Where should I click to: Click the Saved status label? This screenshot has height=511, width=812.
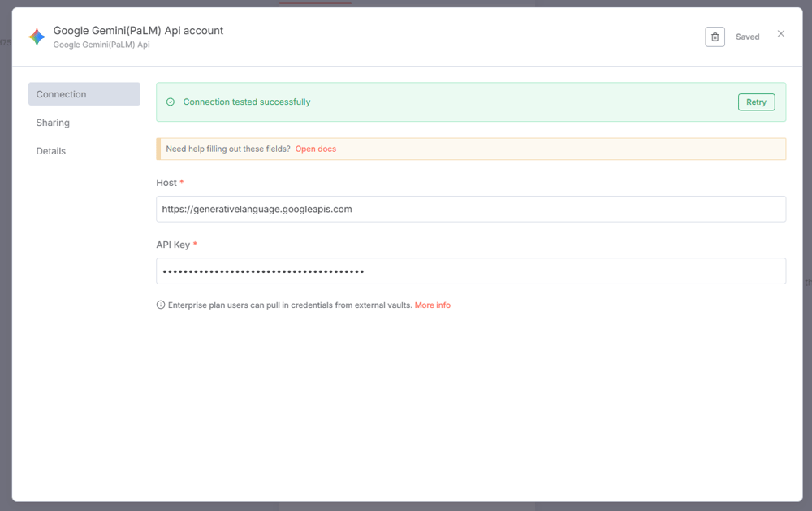(x=747, y=37)
